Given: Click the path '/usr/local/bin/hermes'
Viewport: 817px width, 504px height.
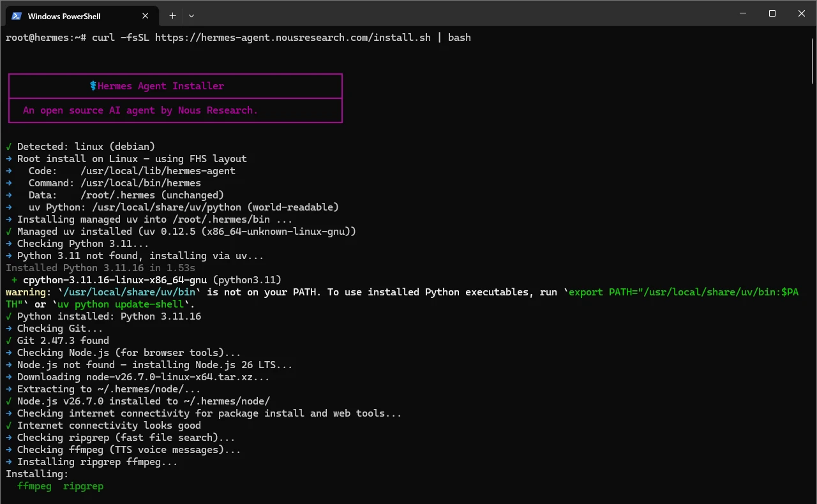Looking at the screenshot, I should tap(141, 183).
